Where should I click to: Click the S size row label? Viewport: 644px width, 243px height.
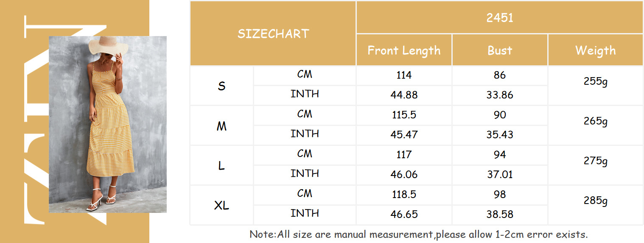pyautogui.click(x=221, y=86)
